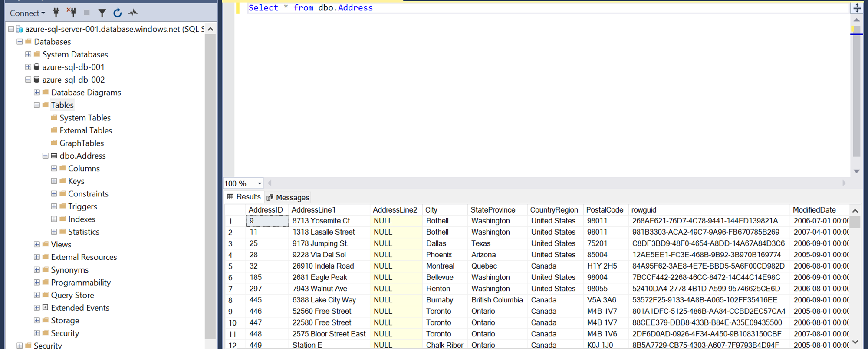
Task: Click the PostalCode column header
Action: [604, 210]
